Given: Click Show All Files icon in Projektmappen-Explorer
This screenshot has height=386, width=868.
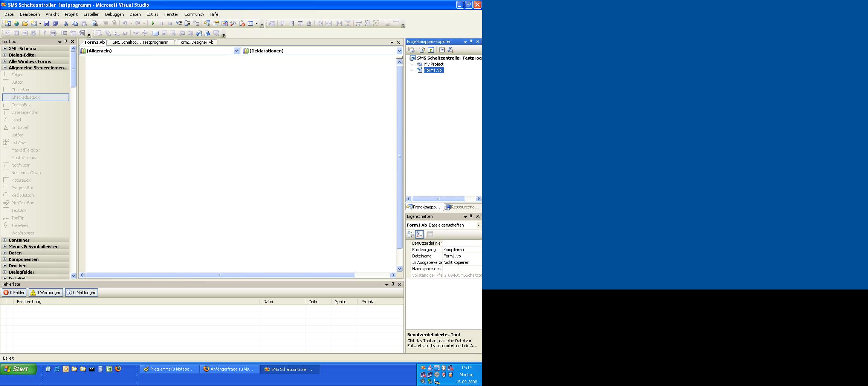Looking at the screenshot, I should tap(422, 50).
